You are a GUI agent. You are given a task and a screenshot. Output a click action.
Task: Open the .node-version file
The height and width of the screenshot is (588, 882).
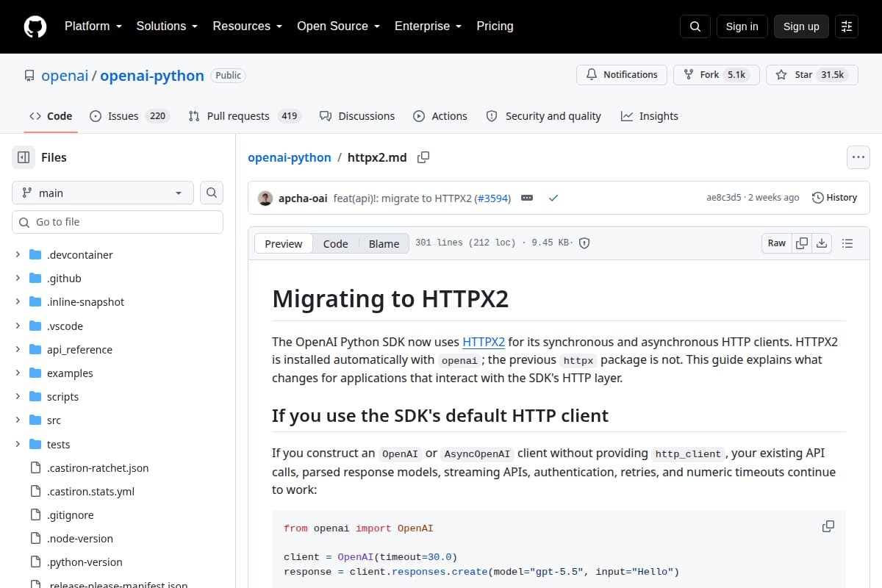(80, 539)
